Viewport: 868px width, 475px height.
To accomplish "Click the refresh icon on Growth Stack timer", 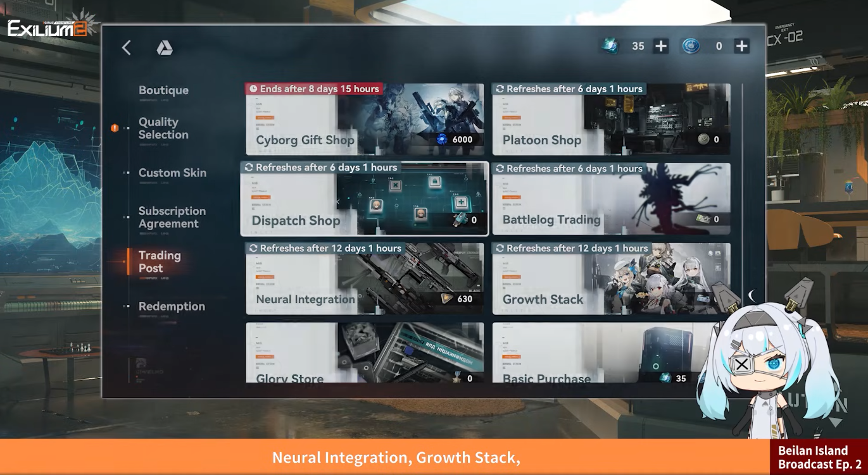I will 500,249.
